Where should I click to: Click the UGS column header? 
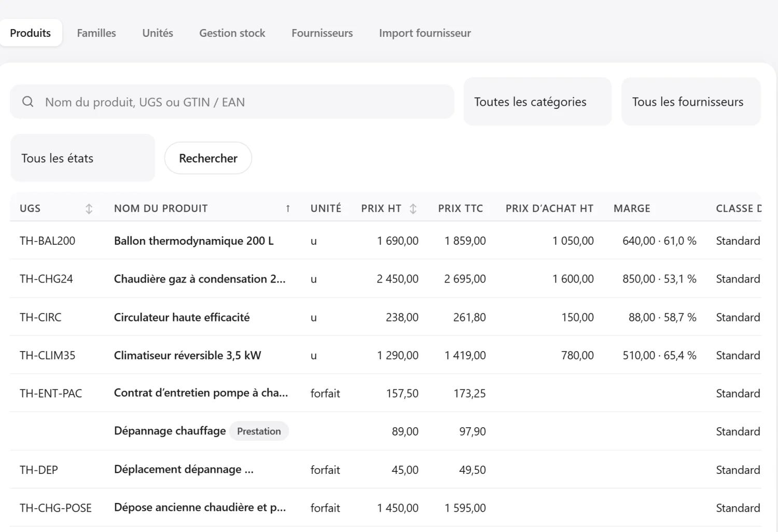tap(30, 208)
